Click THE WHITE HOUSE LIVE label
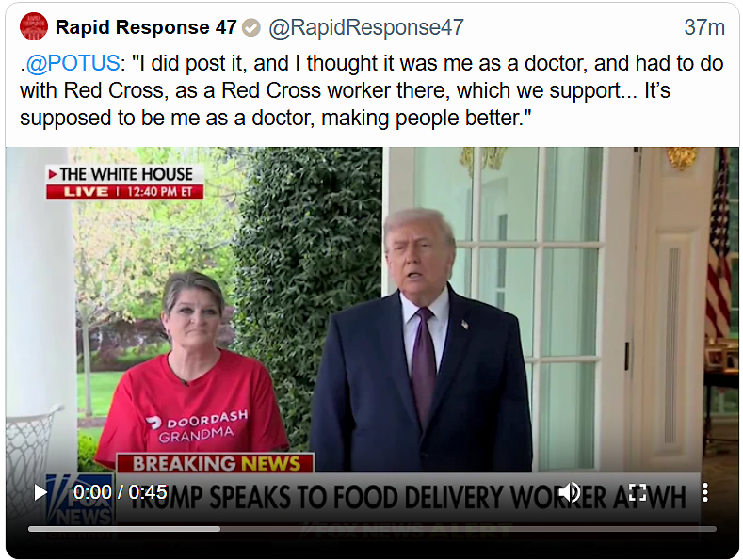The image size is (743, 560). 124,182
